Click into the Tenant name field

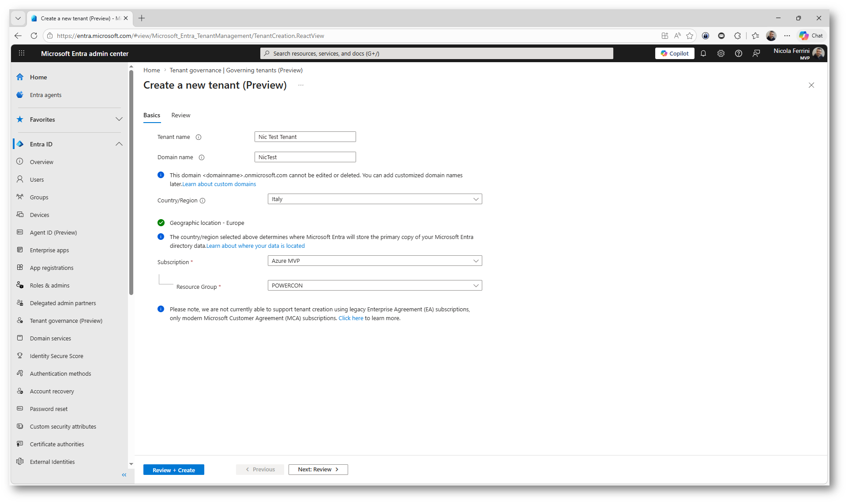click(305, 137)
